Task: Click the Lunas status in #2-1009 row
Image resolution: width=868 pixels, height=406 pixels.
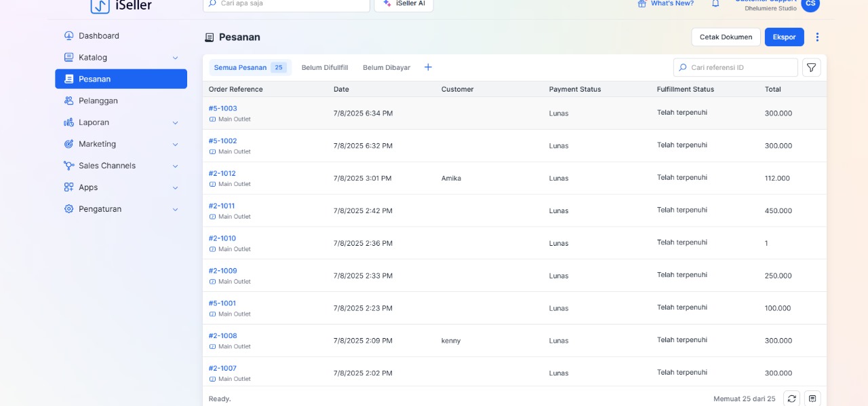Action: pyautogui.click(x=559, y=276)
